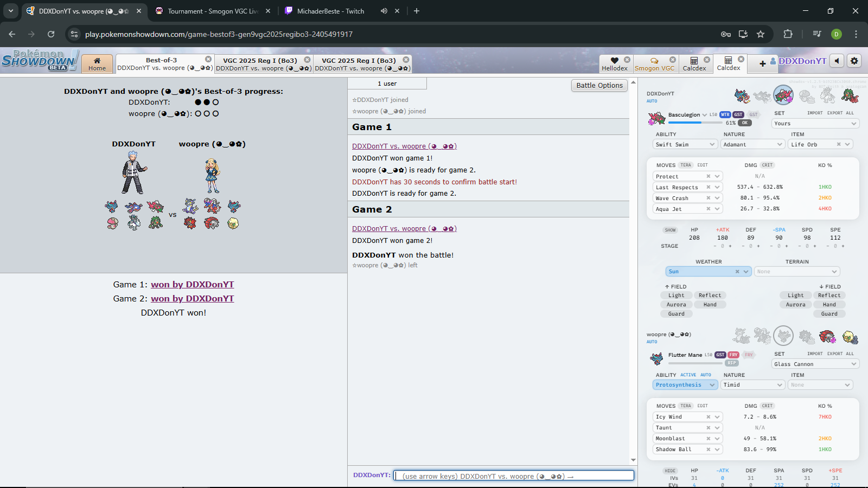868x488 pixels.
Task: Open Game 2 won by DDXDonYT link
Action: pos(192,299)
